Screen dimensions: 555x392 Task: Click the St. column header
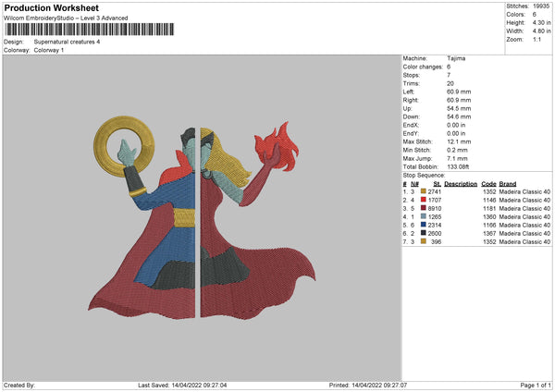[x=438, y=183]
